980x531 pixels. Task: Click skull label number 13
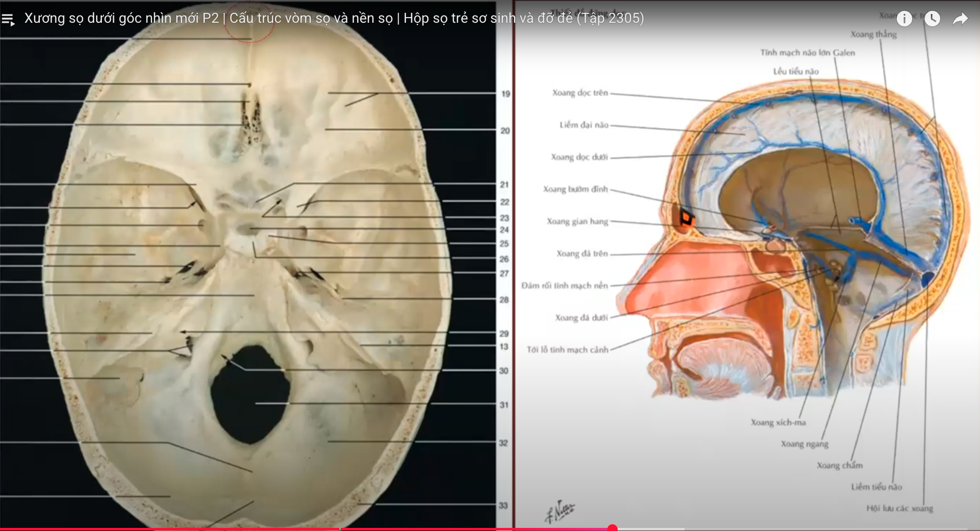[x=504, y=347]
